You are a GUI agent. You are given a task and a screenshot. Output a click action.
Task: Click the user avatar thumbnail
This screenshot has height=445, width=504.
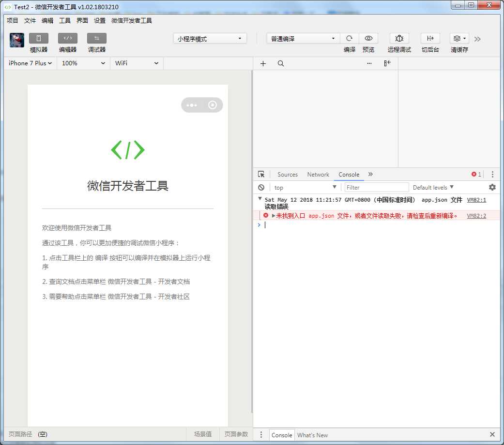click(17, 40)
